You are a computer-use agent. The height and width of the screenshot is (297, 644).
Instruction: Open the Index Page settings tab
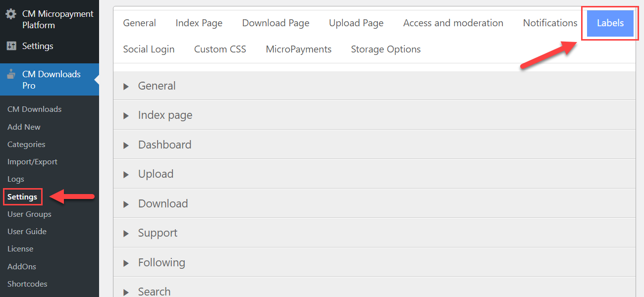199,23
